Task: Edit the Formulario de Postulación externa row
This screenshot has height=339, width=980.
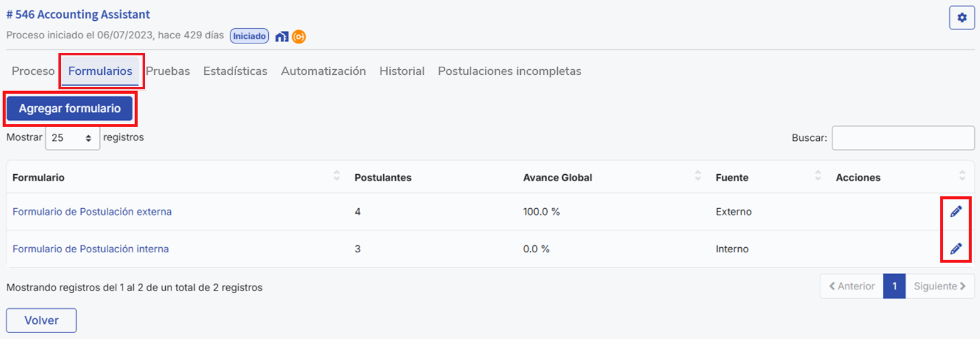Action: tap(955, 212)
